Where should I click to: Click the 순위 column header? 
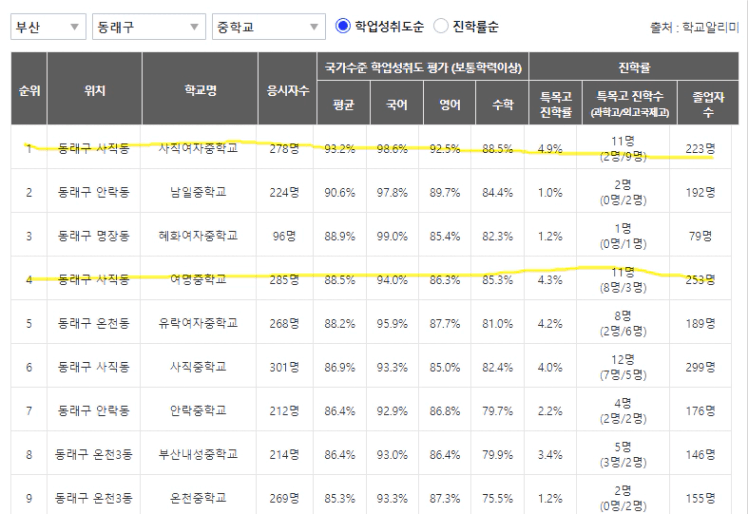click(29, 89)
